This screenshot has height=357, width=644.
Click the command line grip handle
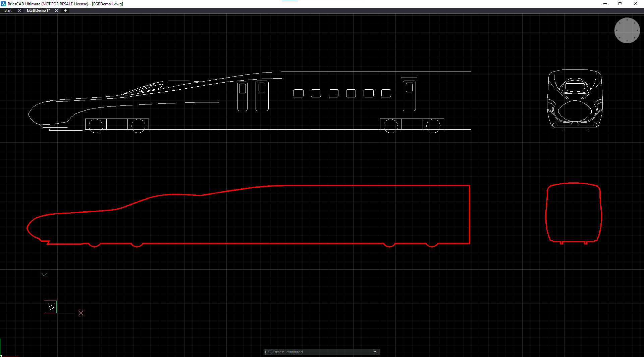tap(266, 352)
